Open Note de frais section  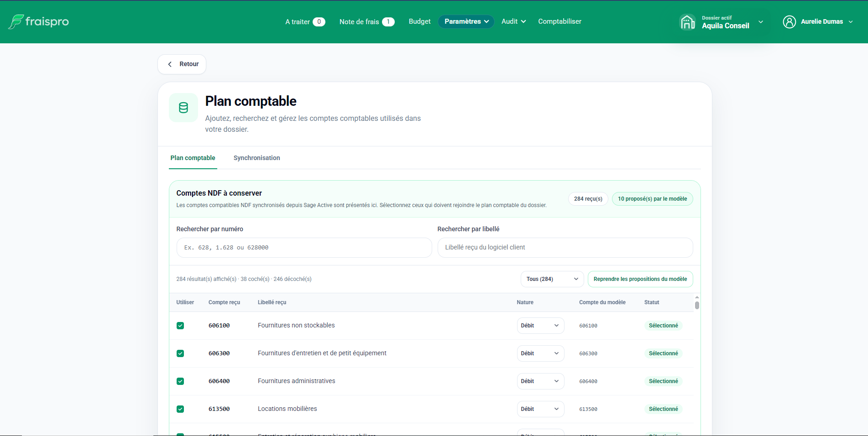(366, 21)
